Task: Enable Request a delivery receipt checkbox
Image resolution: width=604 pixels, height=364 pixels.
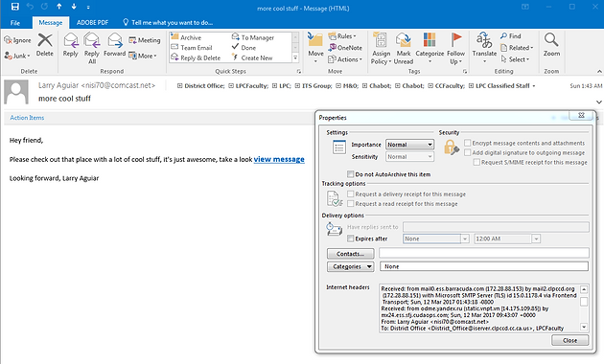Action: [351, 193]
